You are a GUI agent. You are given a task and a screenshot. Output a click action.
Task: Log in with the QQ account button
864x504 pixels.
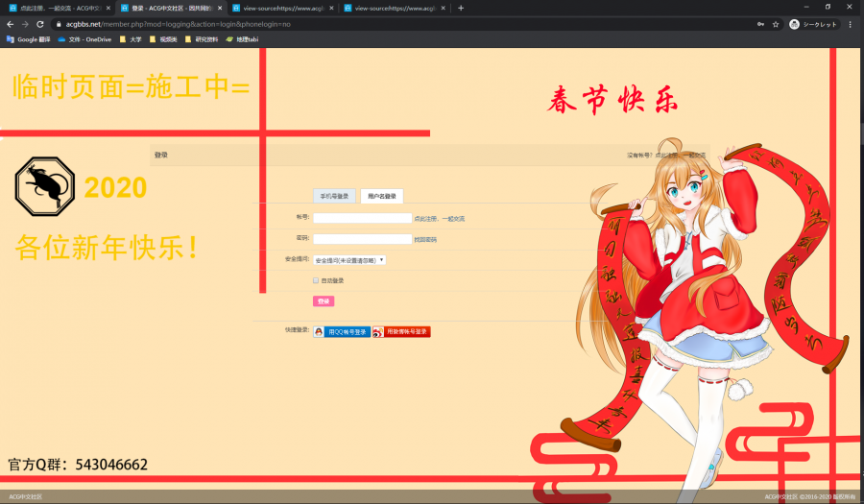342,331
